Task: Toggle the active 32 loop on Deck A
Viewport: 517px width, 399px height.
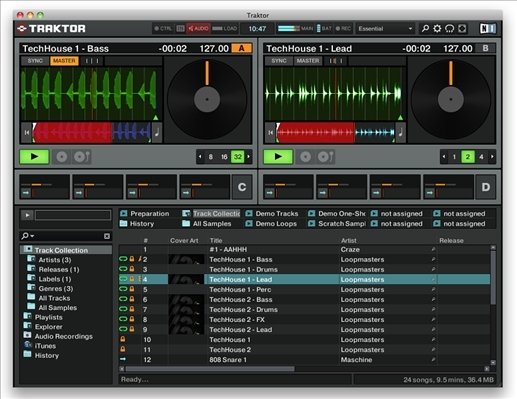Action: 238,157
